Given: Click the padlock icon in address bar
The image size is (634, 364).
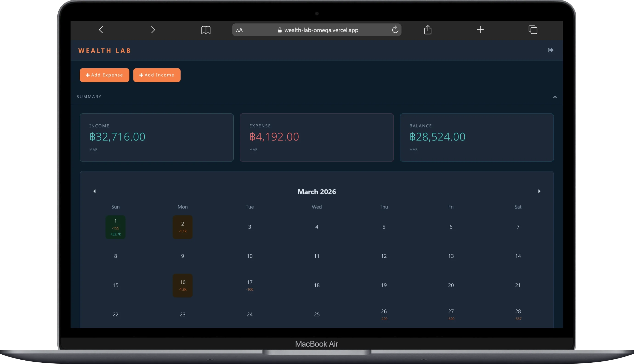Looking at the screenshot, I should (x=280, y=30).
